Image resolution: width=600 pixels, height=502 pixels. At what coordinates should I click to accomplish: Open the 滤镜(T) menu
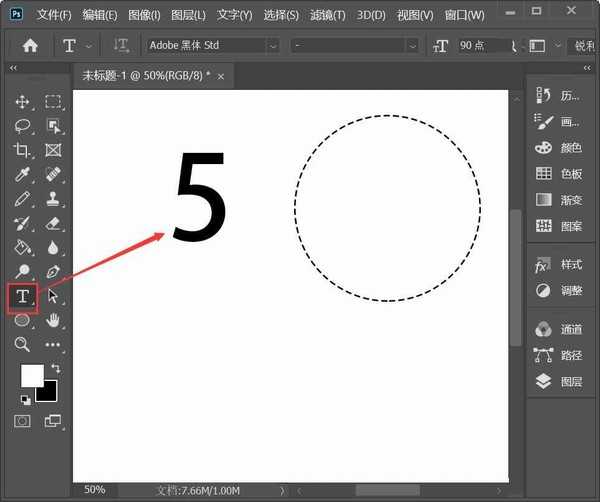pyautogui.click(x=325, y=15)
